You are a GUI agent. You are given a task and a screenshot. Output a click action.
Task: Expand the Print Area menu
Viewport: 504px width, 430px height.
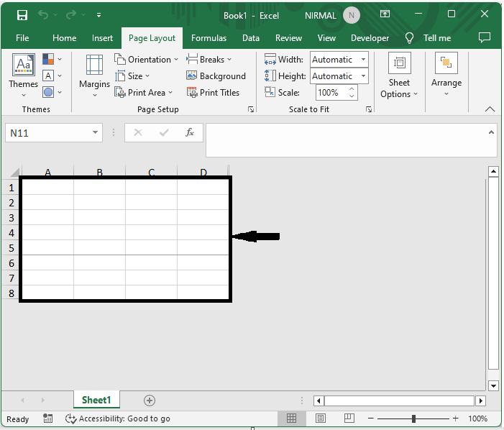pos(144,93)
